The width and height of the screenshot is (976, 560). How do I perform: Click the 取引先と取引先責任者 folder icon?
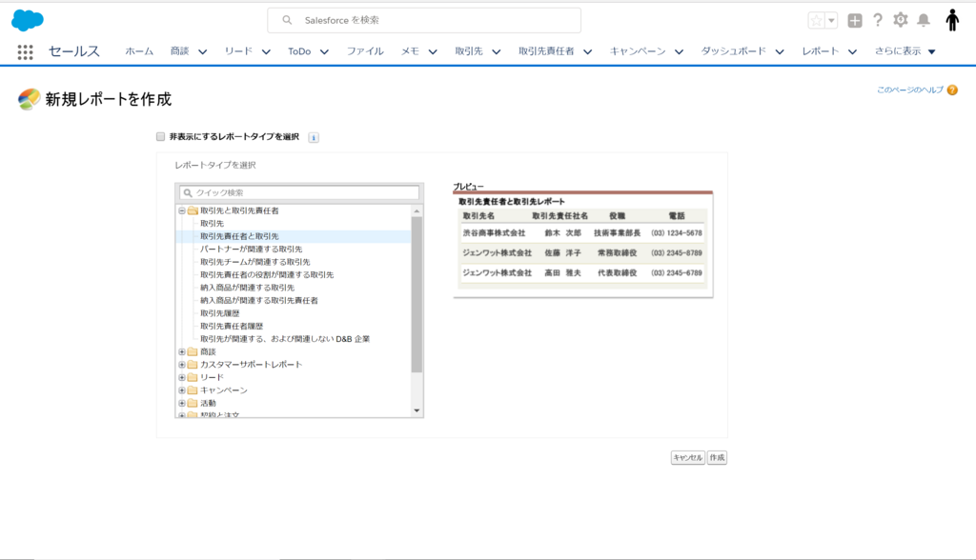[193, 210]
